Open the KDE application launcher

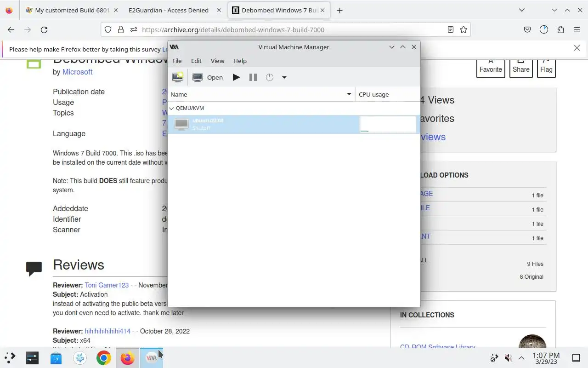point(10,357)
